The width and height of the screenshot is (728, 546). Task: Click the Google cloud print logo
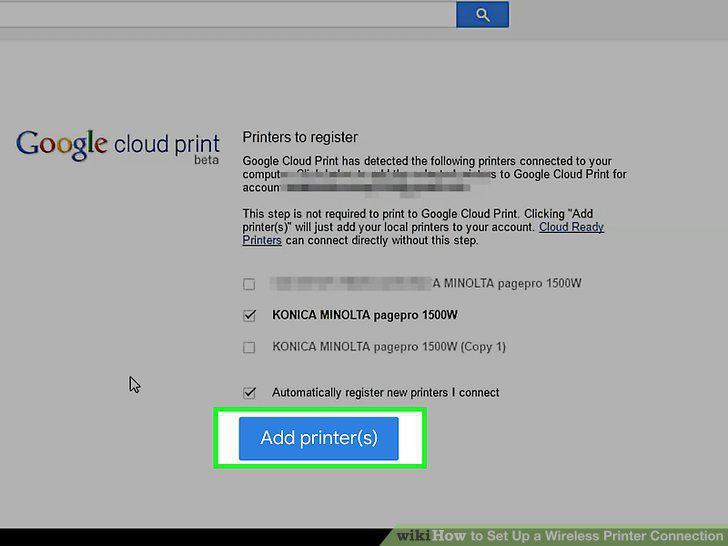[118, 145]
